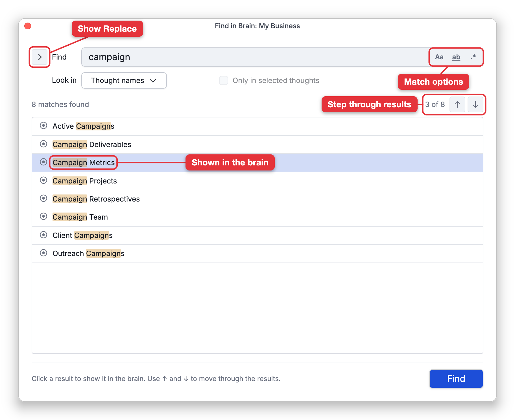Go to previous result with up arrow
Screen dimensions: 515x420
[x=457, y=104]
